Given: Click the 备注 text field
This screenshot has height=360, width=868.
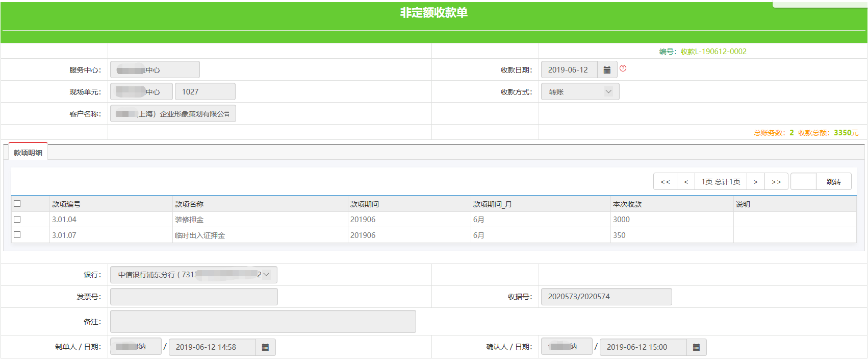Looking at the screenshot, I should click(x=263, y=322).
